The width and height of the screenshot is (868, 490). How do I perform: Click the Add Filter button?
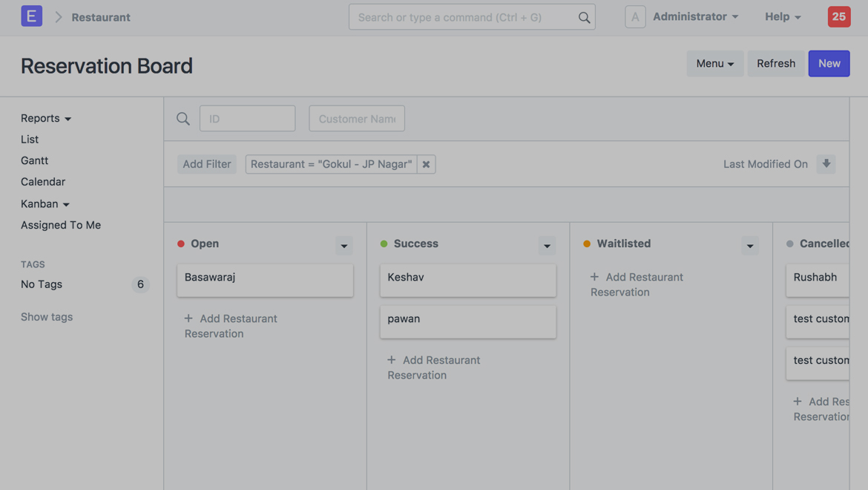click(207, 164)
